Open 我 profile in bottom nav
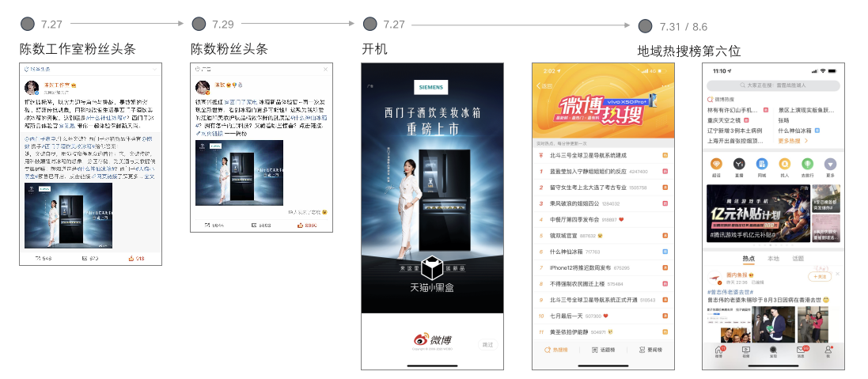868x379 pixels. coord(828,352)
